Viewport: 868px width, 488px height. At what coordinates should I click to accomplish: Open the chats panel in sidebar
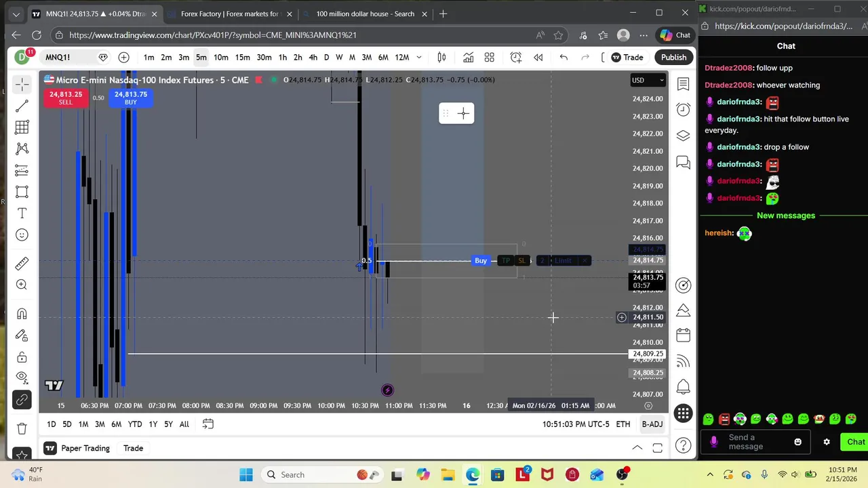[683, 162]
